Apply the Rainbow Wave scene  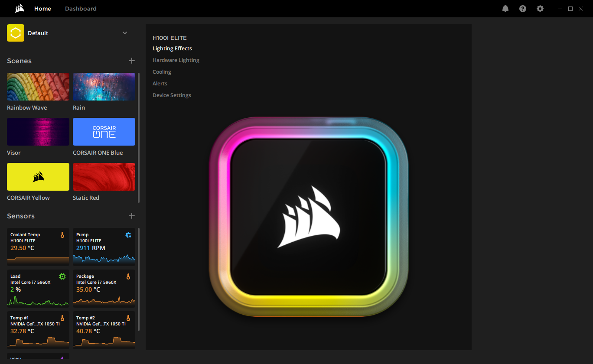38,87
